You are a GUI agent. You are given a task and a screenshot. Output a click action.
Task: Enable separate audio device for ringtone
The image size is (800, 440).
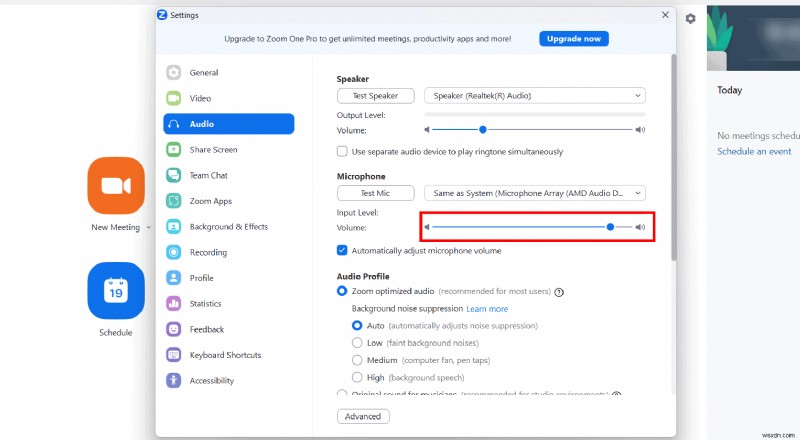(342, 152)
